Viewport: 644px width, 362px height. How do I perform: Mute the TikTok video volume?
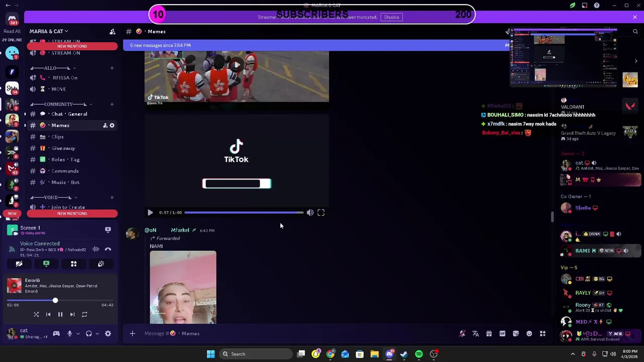click(310, 213)
